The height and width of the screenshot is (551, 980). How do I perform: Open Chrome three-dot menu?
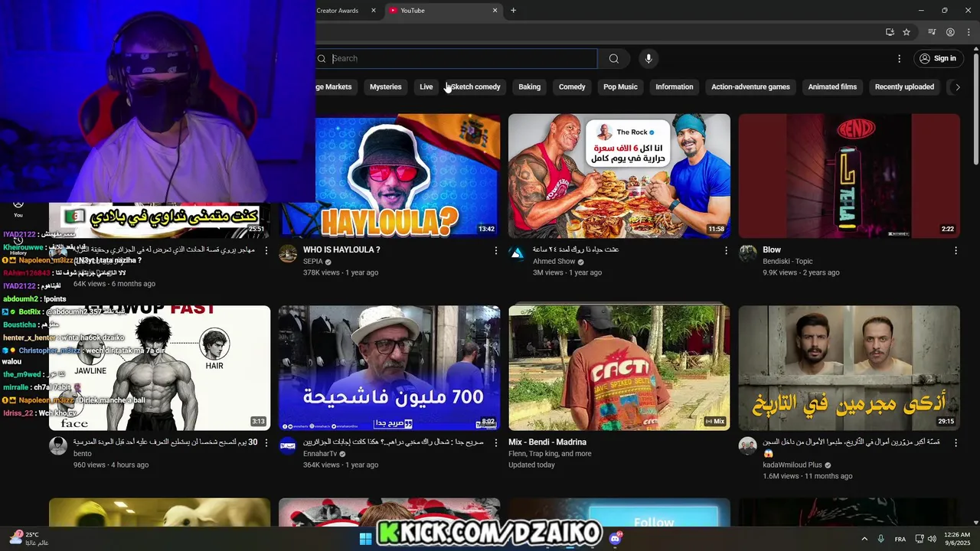click(x=968, y=32)
